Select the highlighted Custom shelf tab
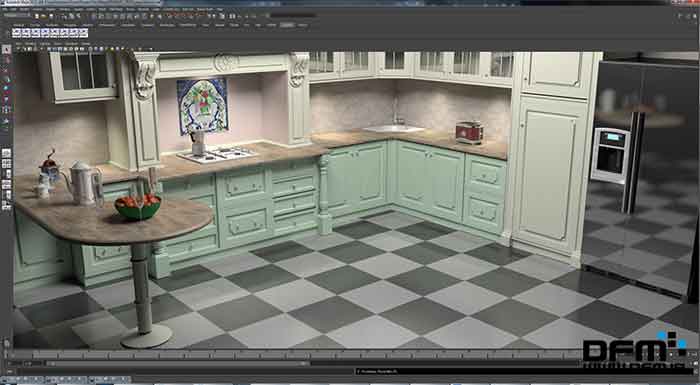The width and height of the screenshot is (700, 385). [x=287, y=25]
